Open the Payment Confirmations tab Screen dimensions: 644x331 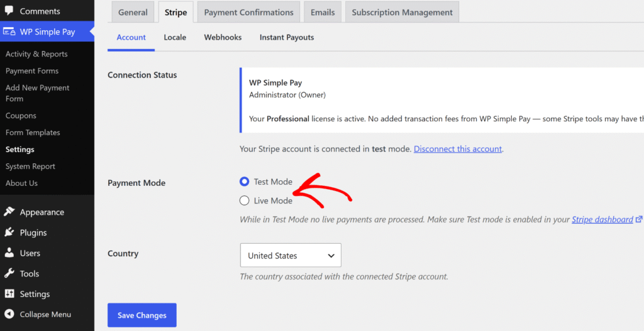click(x=248, y=13)
